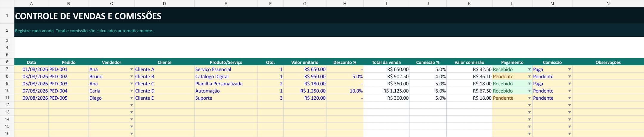
Task: Open Pagamento dropdown arrow in row 7
Action: pos(529,69)
